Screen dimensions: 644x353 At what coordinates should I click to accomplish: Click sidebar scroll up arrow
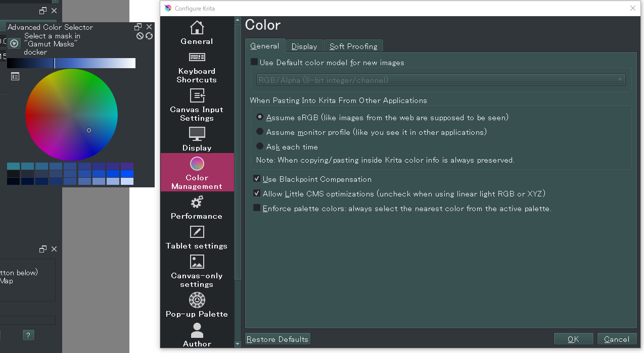(x=238, y=20)
